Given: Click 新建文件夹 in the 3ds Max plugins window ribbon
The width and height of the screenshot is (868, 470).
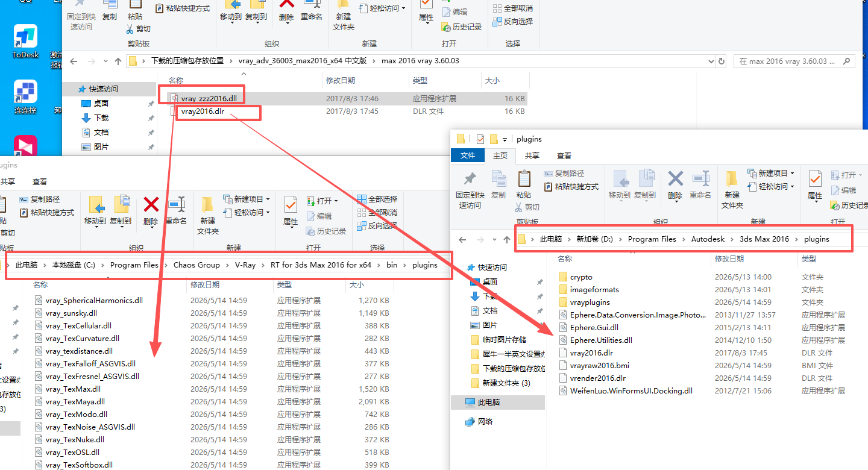Looking at the screenshot, I should 732,189.
